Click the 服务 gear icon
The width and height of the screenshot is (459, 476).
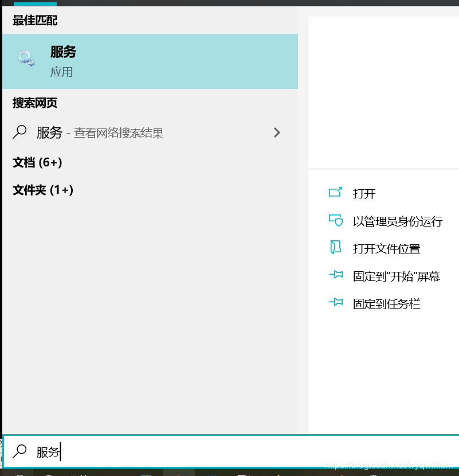[x=26, y=58]
